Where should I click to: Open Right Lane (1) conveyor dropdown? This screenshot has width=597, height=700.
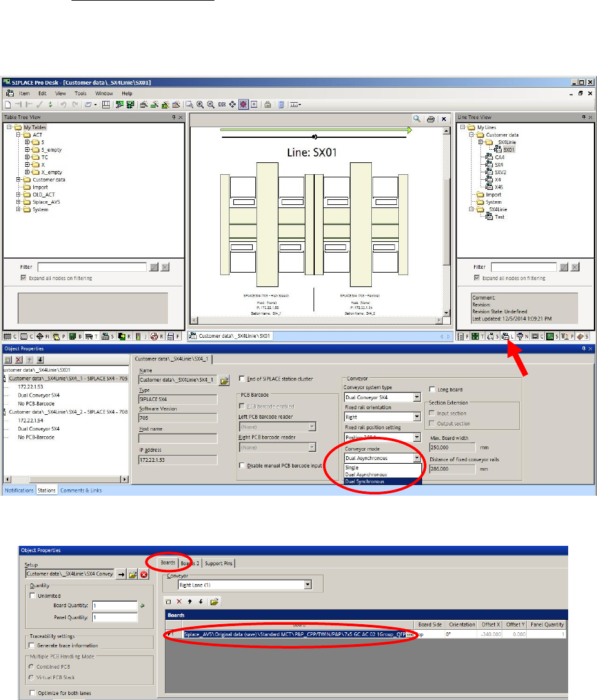tap(307, 584)
